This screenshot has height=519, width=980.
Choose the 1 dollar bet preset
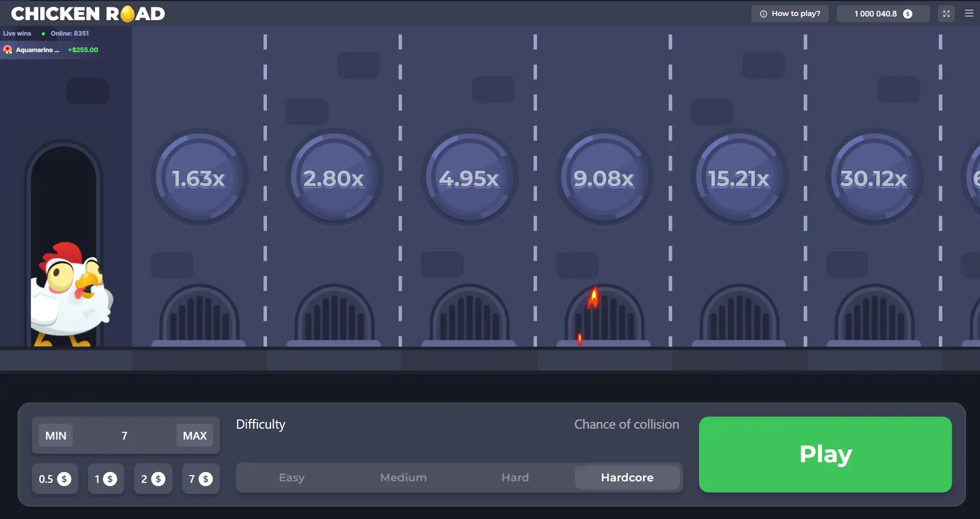[106, 479]
